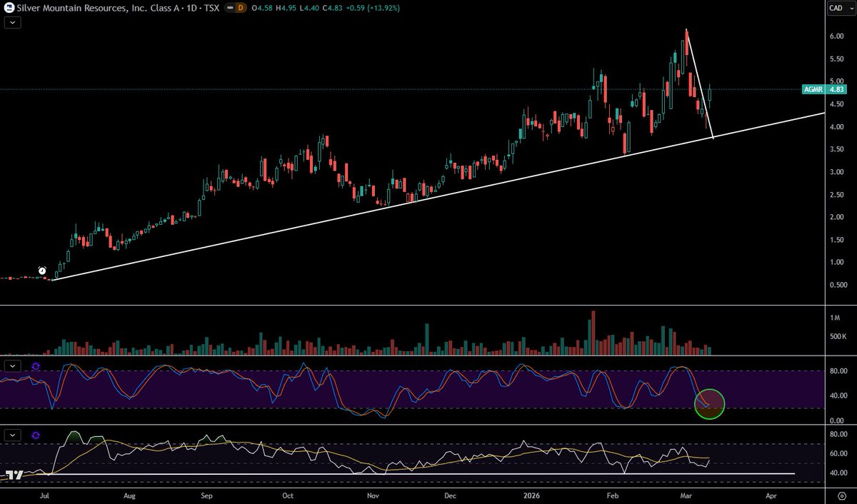Click the Aug label on the time axis

pos(129,494)
